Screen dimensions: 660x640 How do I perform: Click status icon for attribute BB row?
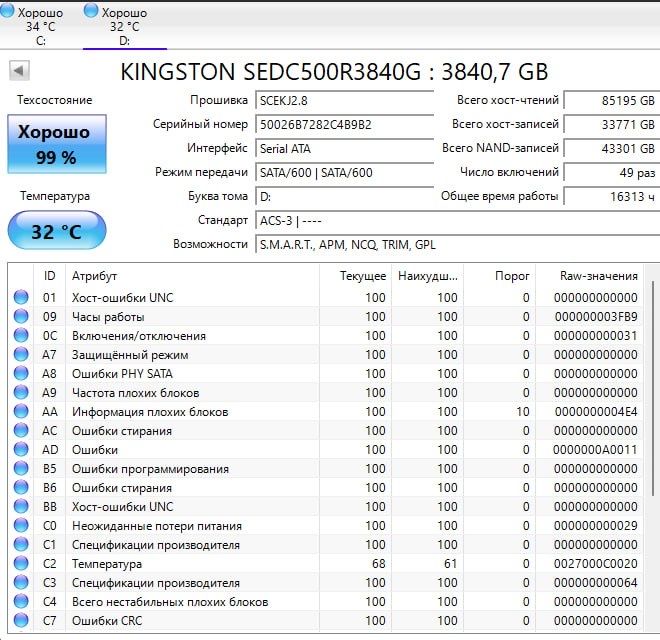21,506
